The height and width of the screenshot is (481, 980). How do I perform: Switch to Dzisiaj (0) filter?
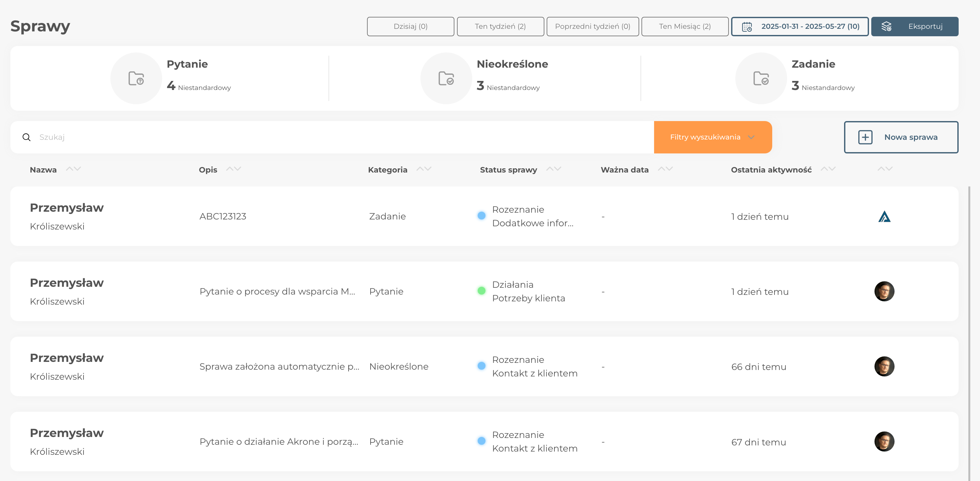(410, 27)
